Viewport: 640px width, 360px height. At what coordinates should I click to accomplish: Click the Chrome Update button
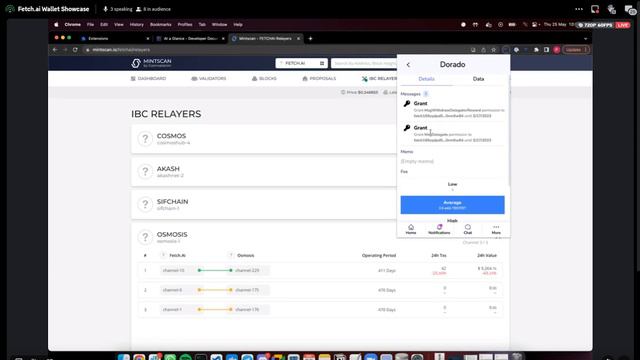tap(576, 50)
